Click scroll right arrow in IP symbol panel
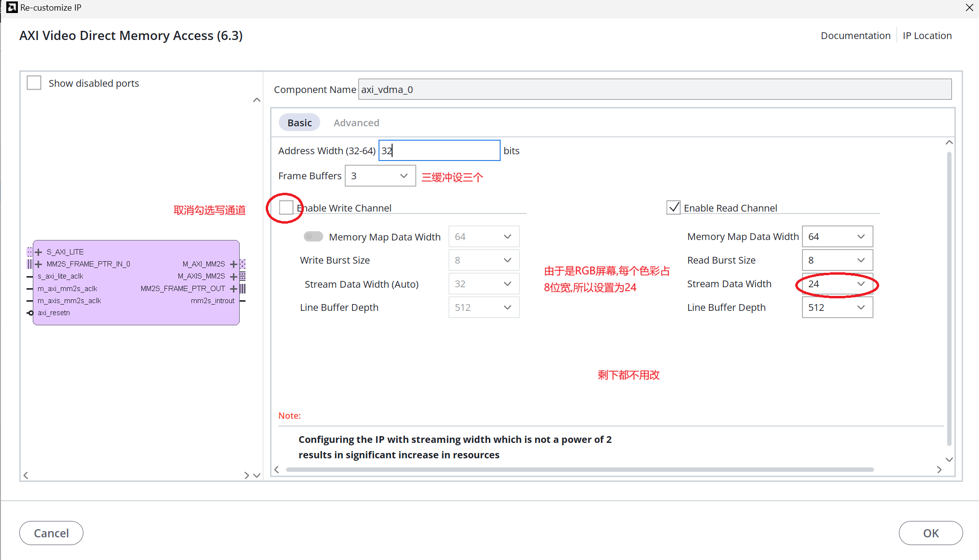Screen dimensions: 979x560 tap(247, 475)
